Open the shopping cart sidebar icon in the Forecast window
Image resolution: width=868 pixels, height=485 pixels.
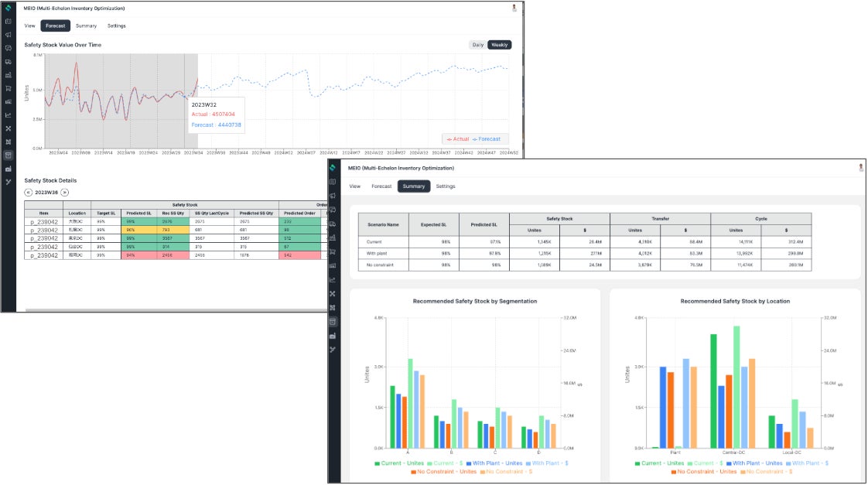click(x=9, y=89)
